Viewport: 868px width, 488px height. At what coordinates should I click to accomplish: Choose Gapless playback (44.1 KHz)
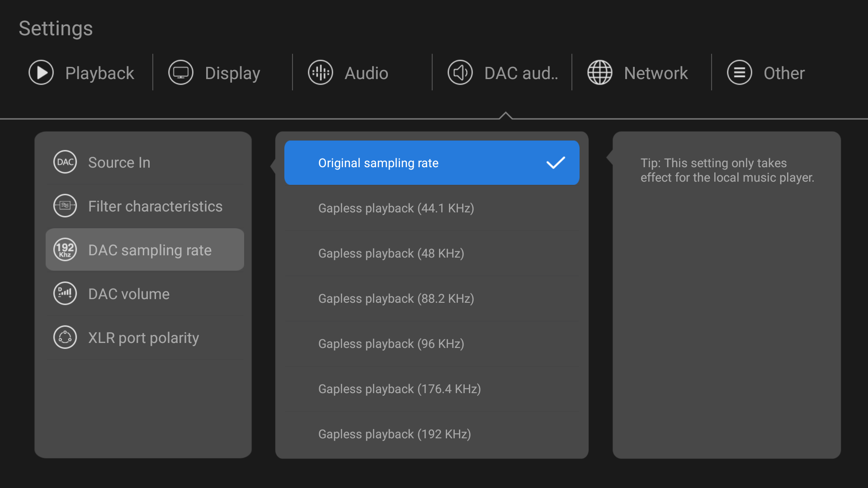click(432, 208)
